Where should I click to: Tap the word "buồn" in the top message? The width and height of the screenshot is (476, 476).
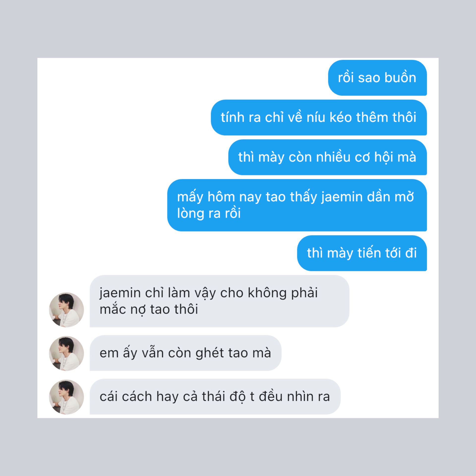pos(400,77)
